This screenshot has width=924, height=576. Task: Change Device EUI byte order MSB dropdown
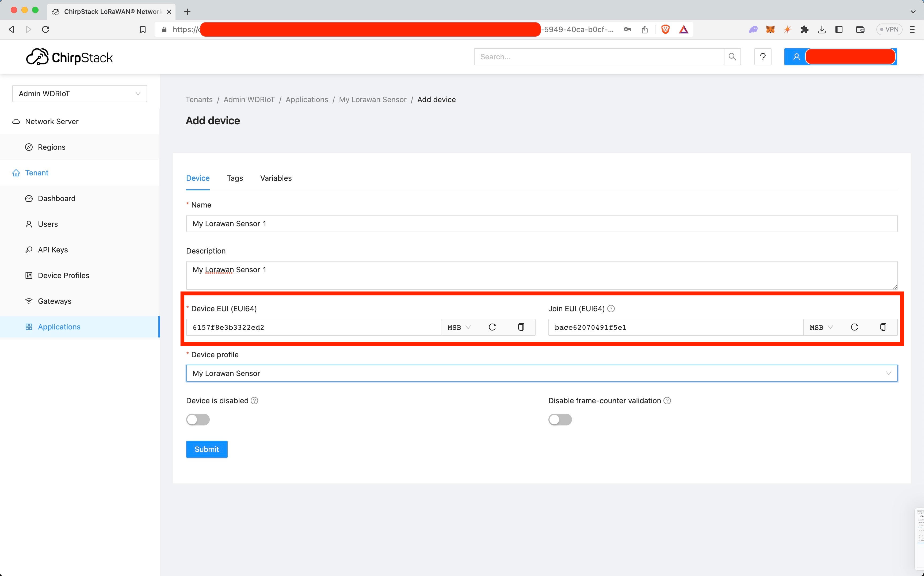[459, 327]
